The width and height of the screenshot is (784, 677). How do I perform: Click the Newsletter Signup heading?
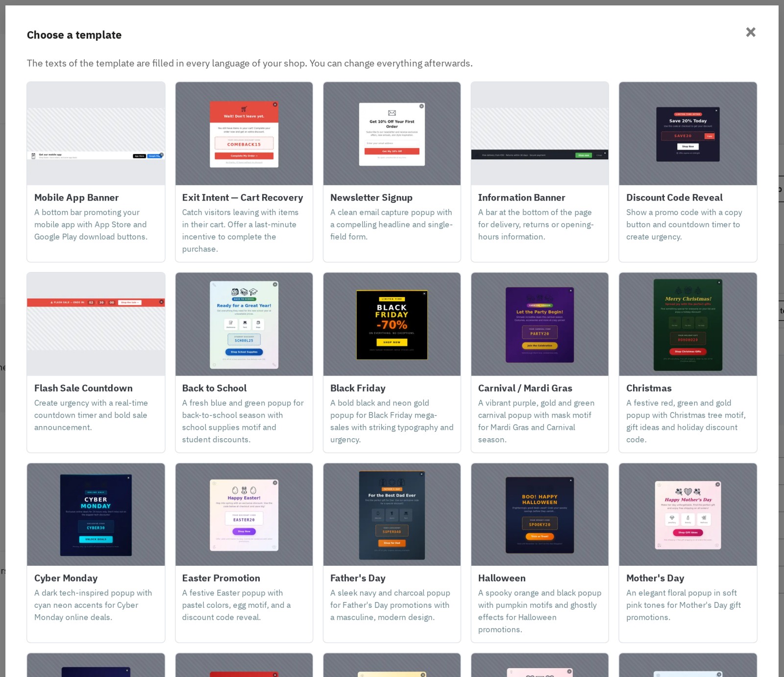(x=371, y=198)
